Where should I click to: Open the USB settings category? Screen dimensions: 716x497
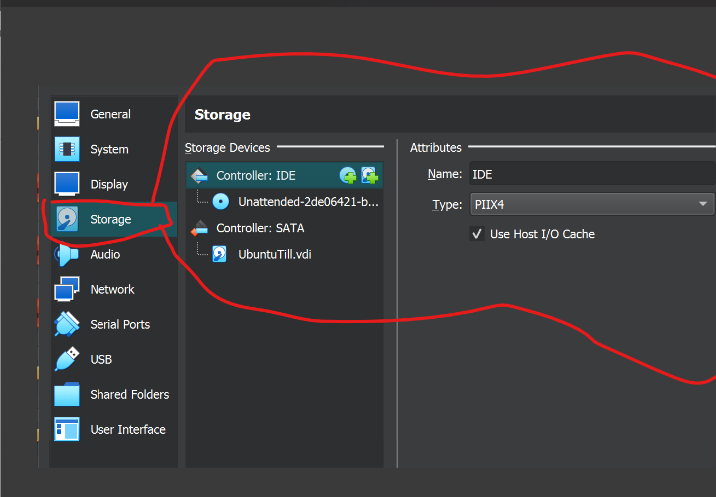113,360
